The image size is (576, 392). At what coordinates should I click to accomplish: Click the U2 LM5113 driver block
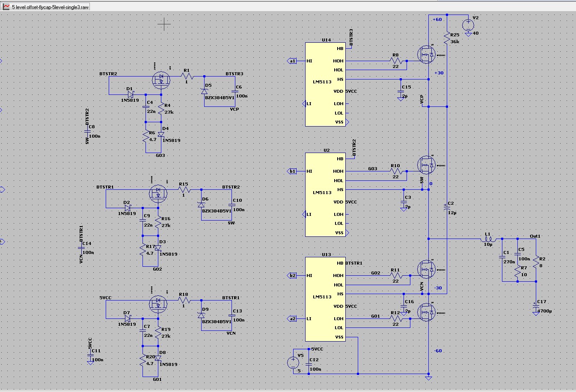[x=326, y=195]
